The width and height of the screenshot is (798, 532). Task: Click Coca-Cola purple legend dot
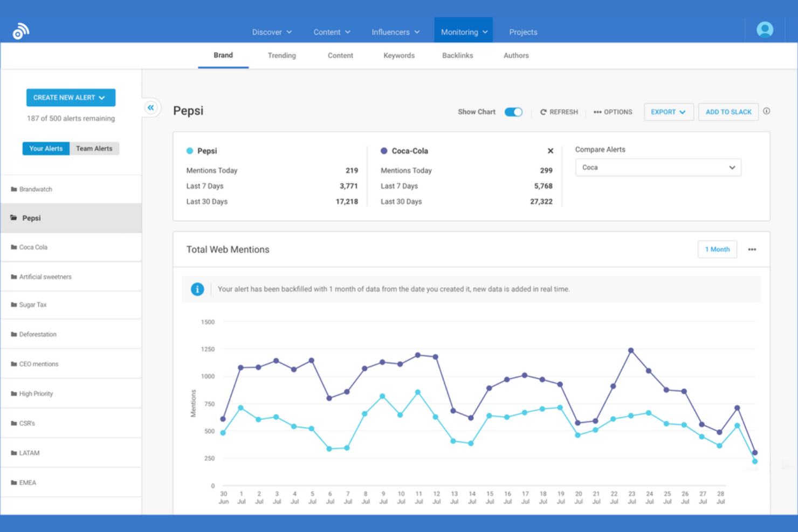[384, 151]
